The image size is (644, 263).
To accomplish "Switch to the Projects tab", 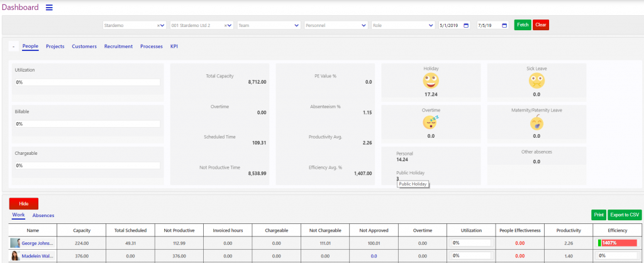I will coord(55,47).
